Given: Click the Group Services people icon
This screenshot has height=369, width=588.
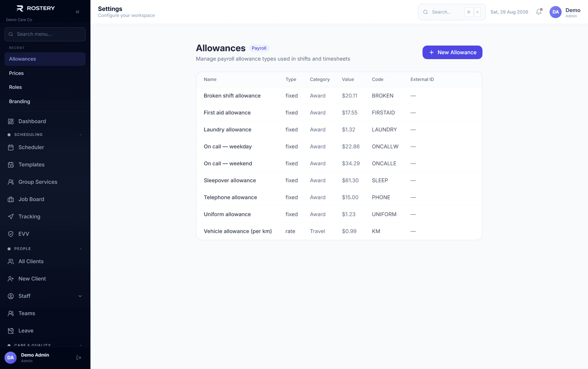Looking at the screenshot, I should [11, 182].
